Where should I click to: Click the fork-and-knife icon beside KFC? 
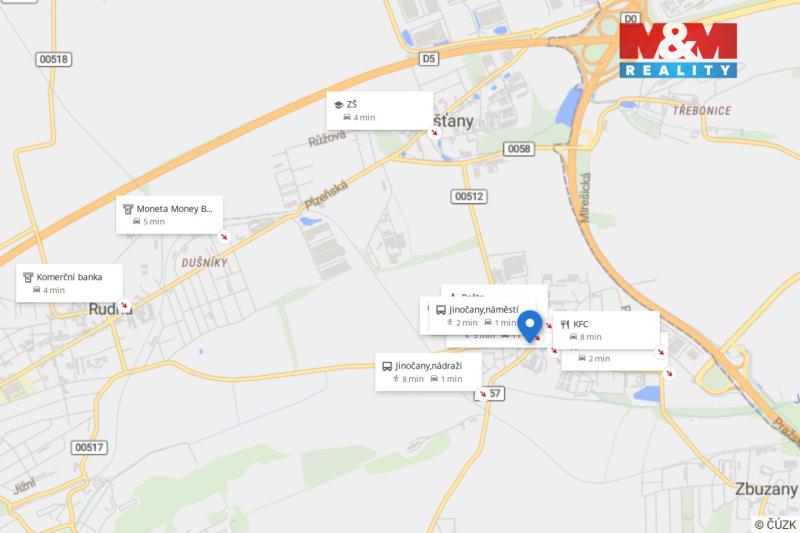tap(565, 324)
